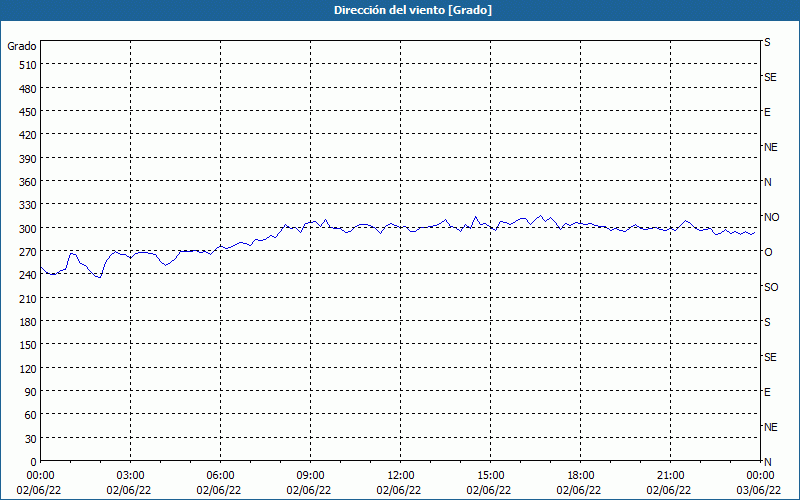
Task: Click the '03:00' time axis label
Action: coord(131,476)
